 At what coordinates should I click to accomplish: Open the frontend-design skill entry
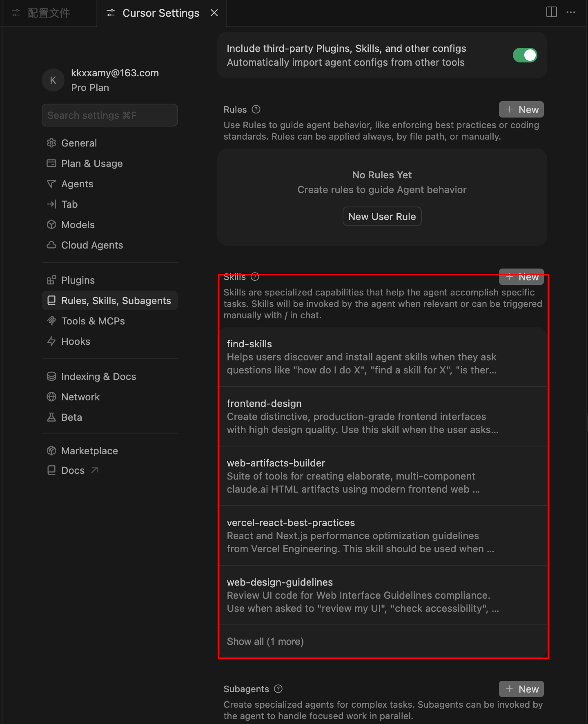382,417
